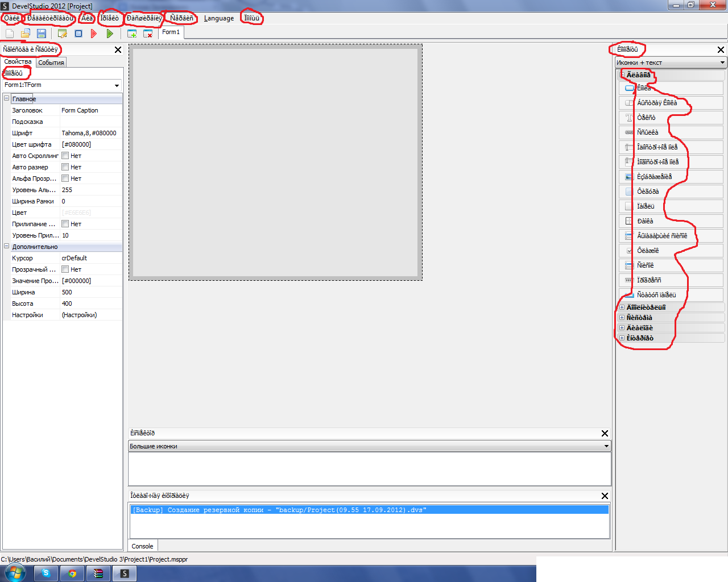This screenshot has width=728, height=582.
Task: Select the speed button component below Button
Action: [x=671, y=103]
